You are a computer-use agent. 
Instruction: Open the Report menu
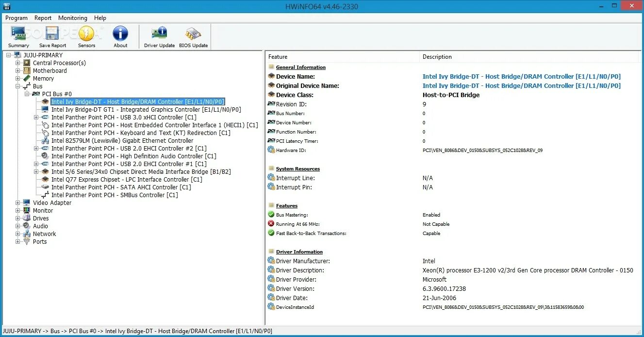click(x=43, y=18)
